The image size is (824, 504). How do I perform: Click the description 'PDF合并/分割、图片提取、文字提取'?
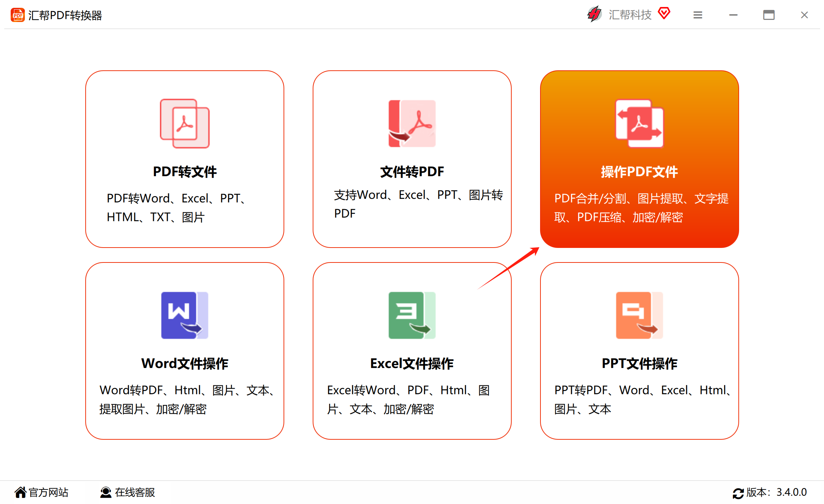coord(641,208)
